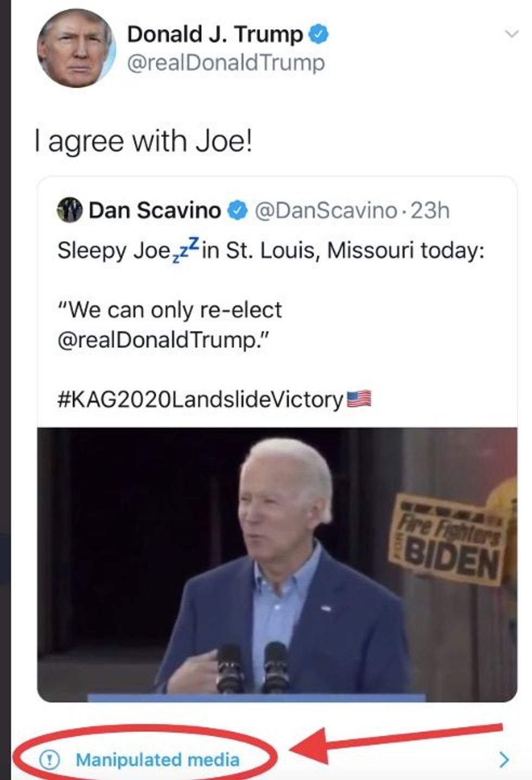
Task: Click the @realDonaldTrump handle under the name
Action: (225, 62)
